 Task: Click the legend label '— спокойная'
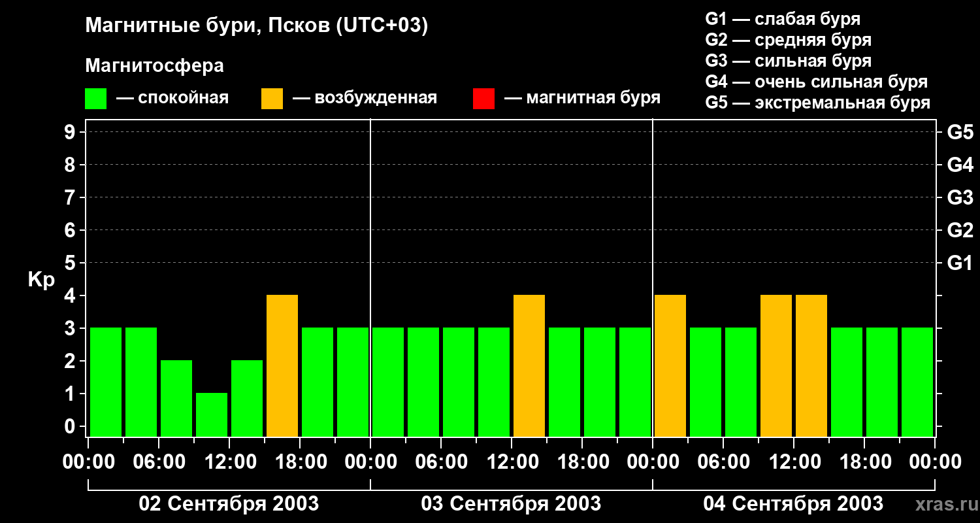pyautogui.click(x=172, y=99)
